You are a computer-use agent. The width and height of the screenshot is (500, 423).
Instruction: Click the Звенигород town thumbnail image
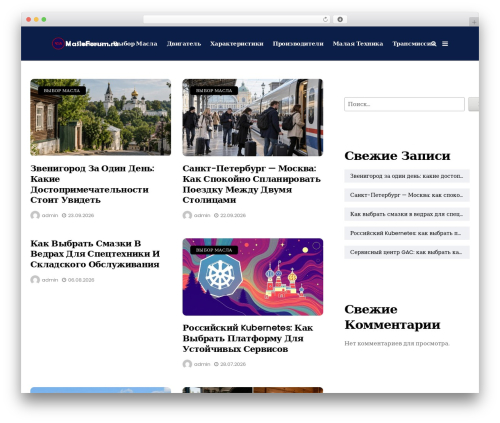point(101,117)
